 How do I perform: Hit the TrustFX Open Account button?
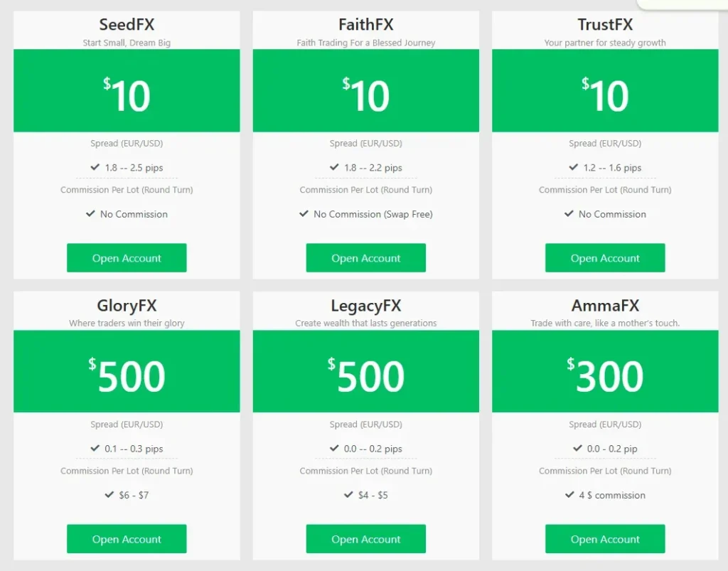[x=605, y=258]
